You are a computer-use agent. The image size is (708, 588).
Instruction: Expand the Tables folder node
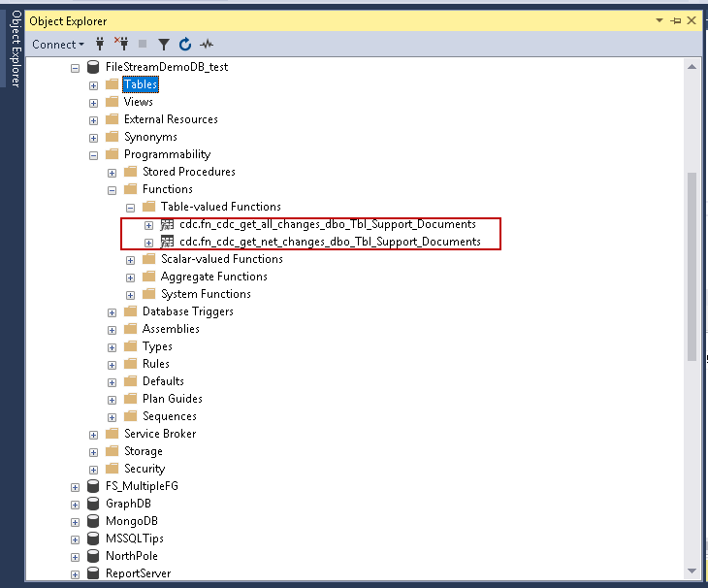93,85
